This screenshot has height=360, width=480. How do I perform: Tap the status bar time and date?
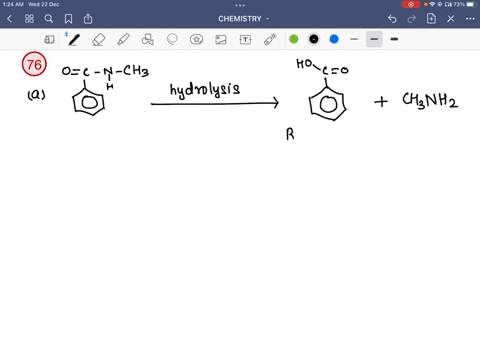tap(31, 4)
